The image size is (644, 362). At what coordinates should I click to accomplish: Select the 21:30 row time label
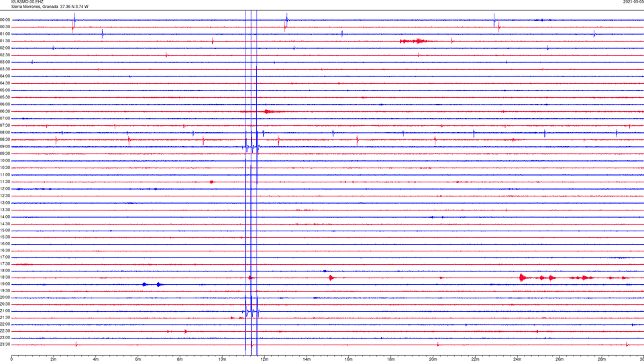(x=5, y=318)
